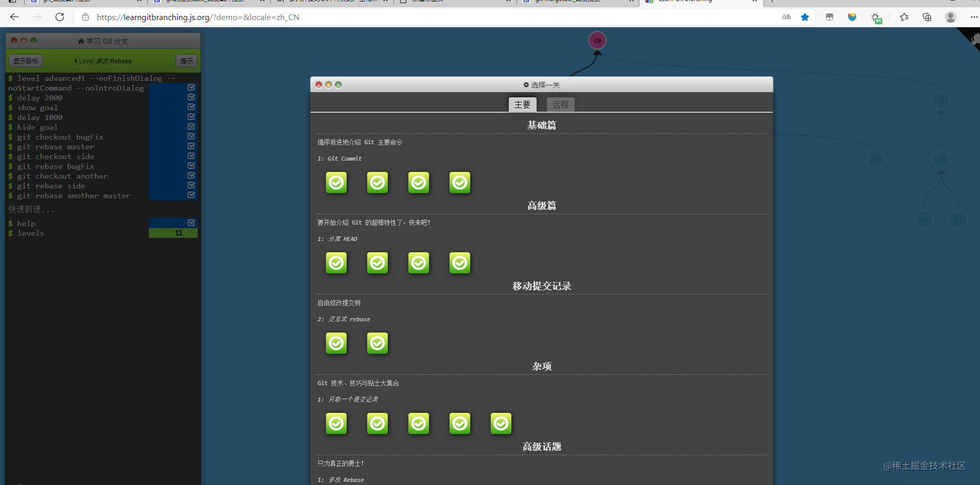Click the running icon beside 'levels' command

tap(179, 233)
